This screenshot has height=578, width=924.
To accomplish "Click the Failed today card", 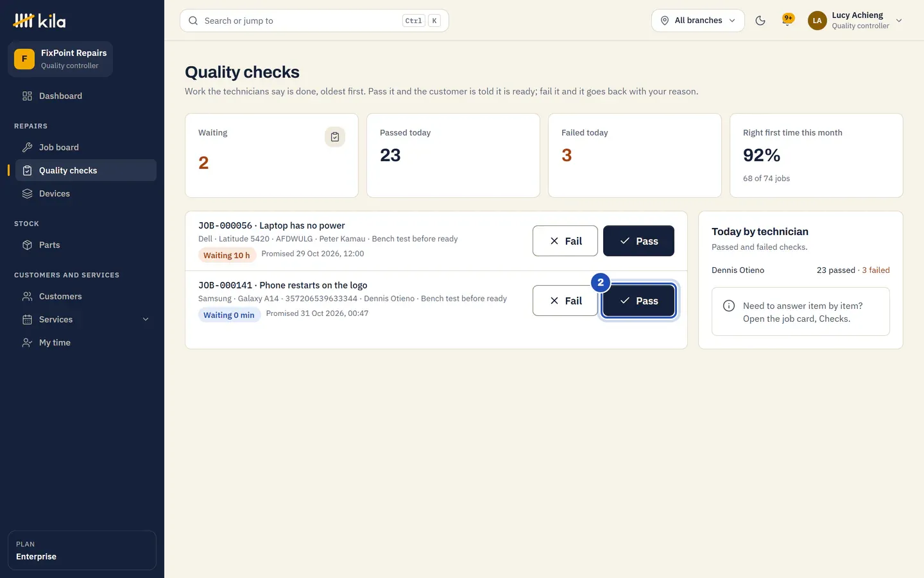I will tap(635, 155).
